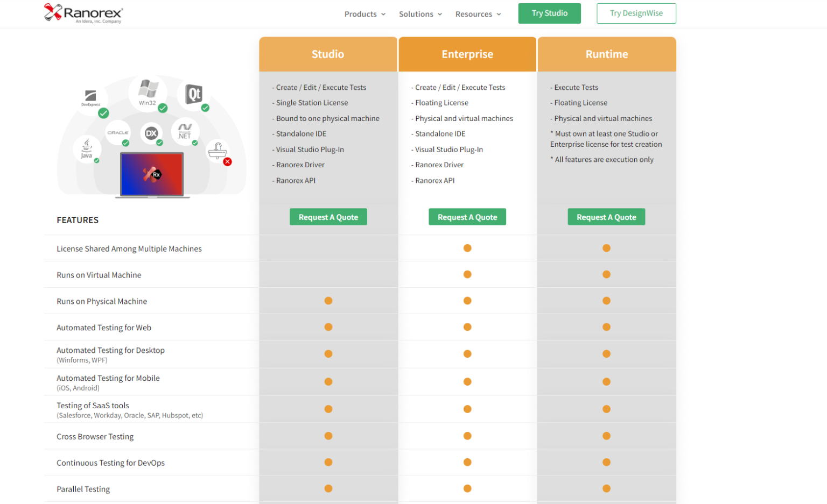Click Try Studio button
The height and width of the screenshot is (504, 827).
(x=549, y=13)
